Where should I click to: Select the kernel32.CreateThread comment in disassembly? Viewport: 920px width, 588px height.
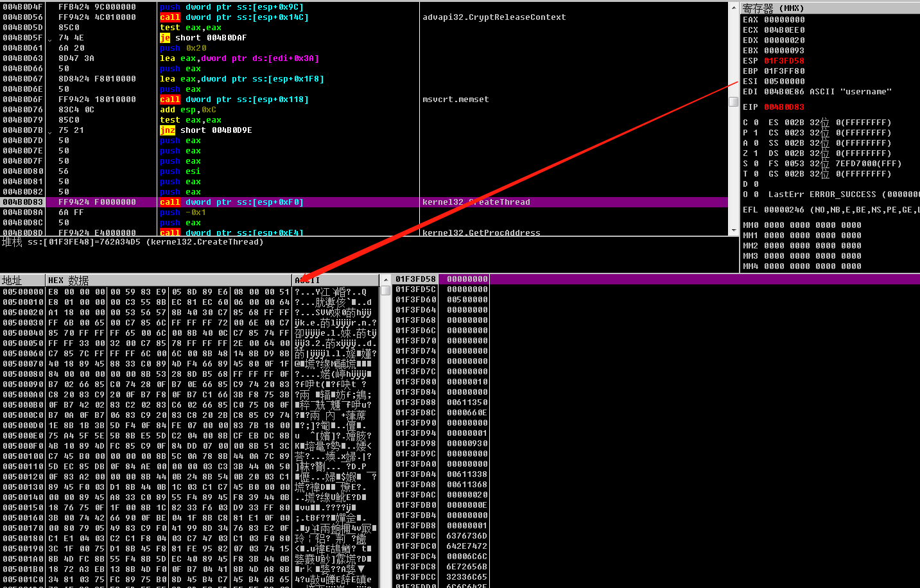(476, 202)
